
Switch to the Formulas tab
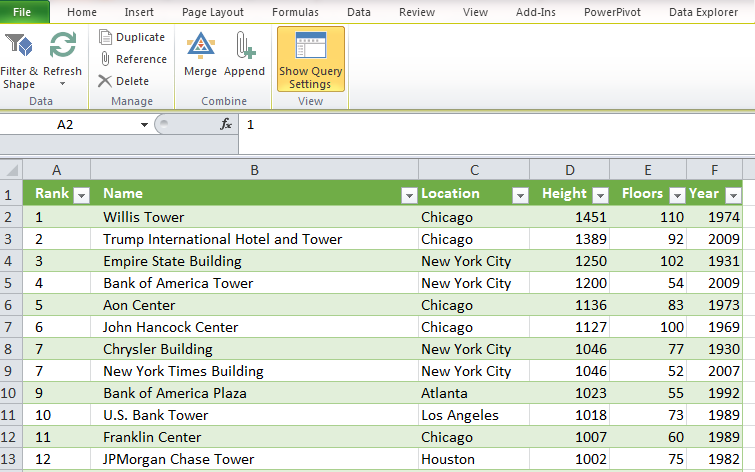click(x=295, y=12)
